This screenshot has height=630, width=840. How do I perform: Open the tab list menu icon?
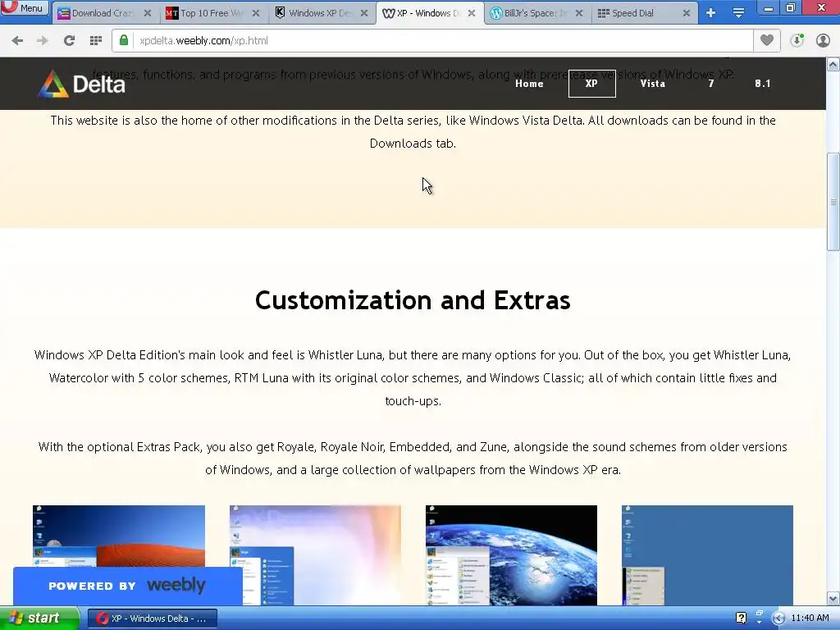739,13
